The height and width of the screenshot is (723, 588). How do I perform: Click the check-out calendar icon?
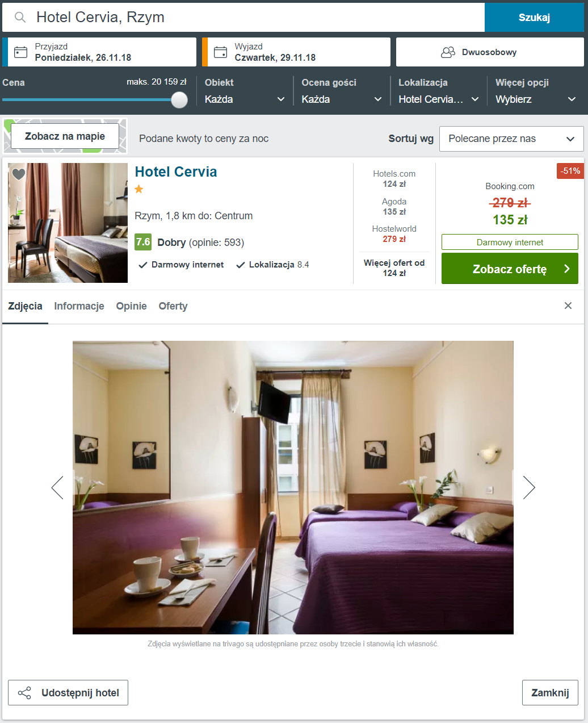coord(220,52)
